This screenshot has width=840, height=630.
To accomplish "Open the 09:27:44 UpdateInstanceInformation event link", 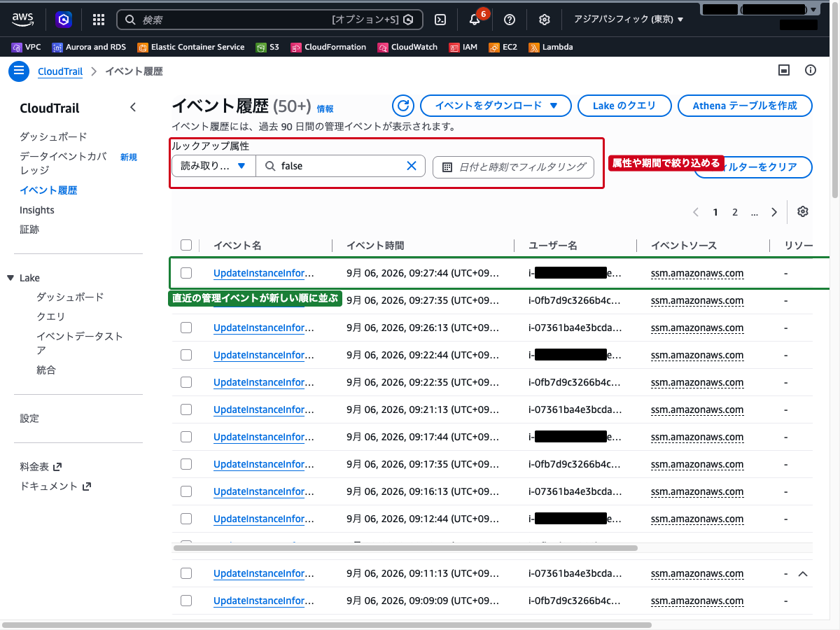I will pos(264,273).
